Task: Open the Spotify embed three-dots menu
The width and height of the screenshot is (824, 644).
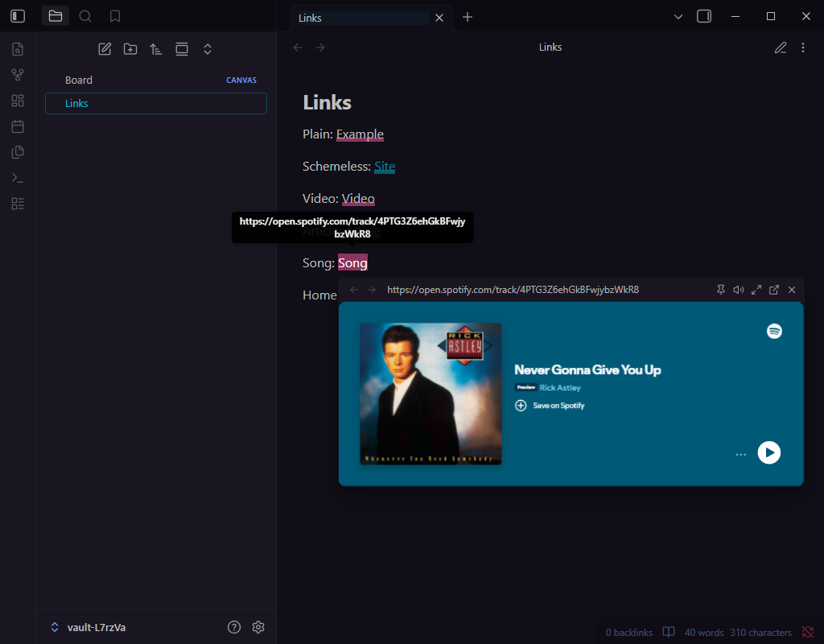Action: pos(740,454)
